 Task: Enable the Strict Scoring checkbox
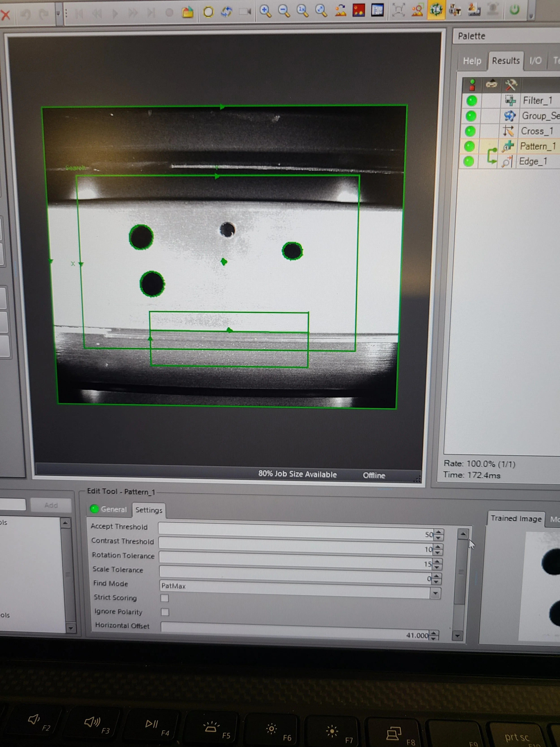165,598
